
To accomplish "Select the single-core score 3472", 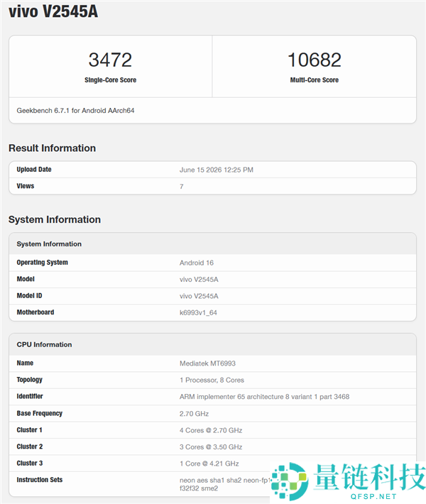I will 110,60.
